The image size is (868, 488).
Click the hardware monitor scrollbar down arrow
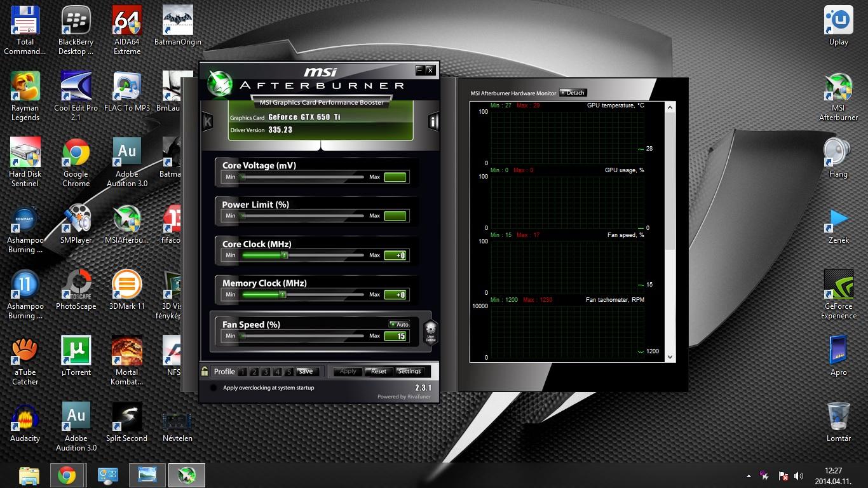tap(670, 357)
